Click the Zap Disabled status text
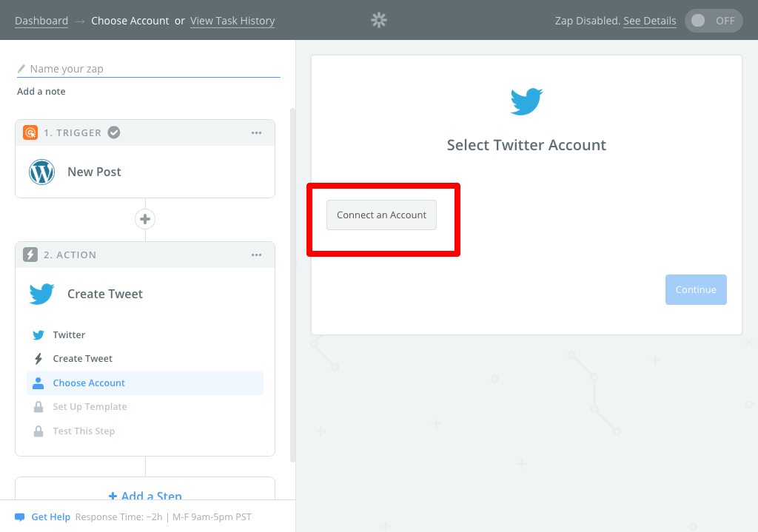The height and width of the screenshot is (532, 758). 587,21
